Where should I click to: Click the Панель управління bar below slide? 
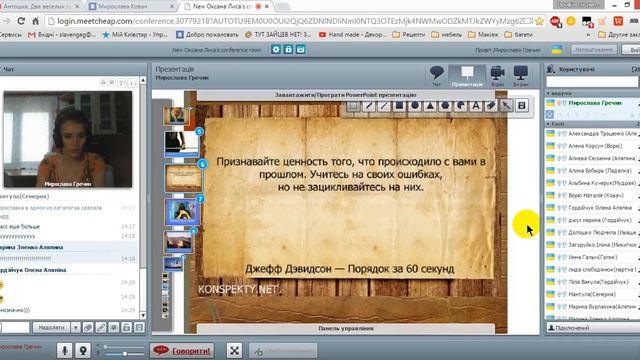pyautogui.click(x=345, y=328)
